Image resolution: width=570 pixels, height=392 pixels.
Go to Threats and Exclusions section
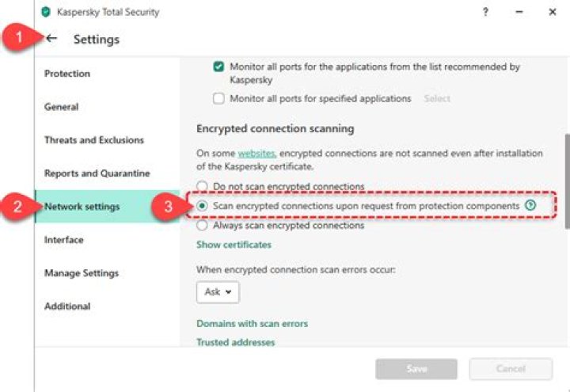[94, 140]
